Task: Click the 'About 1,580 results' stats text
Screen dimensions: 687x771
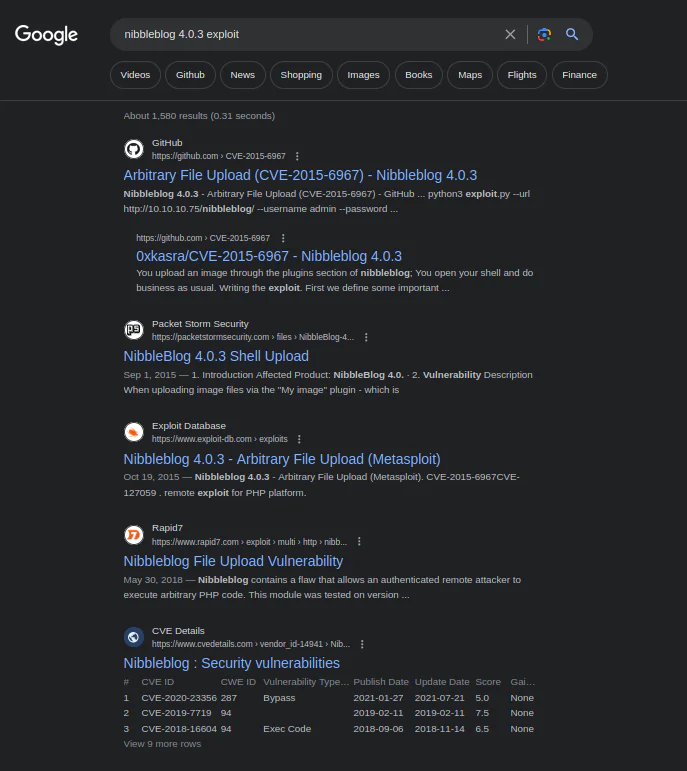Action: click(199, 116)
